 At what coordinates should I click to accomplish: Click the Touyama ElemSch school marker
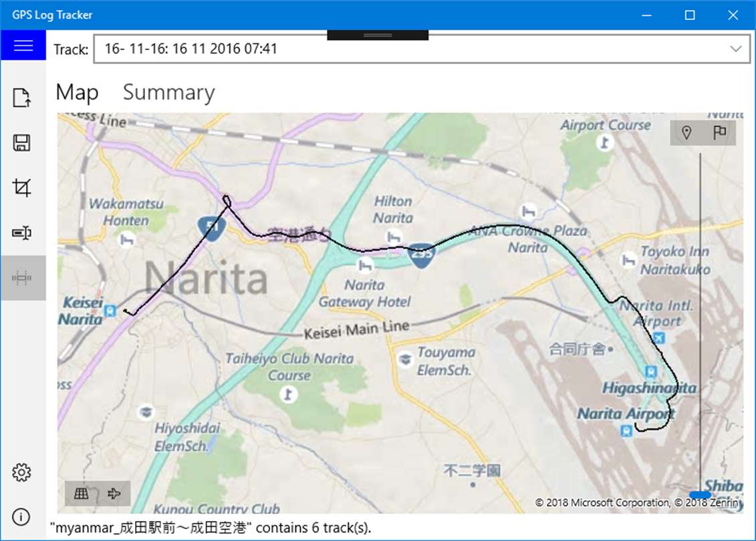coord(406,359)
